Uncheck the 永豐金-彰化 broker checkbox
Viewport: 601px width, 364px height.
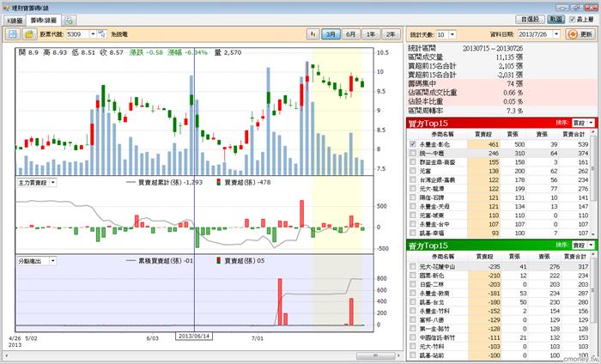coord(412,144)
